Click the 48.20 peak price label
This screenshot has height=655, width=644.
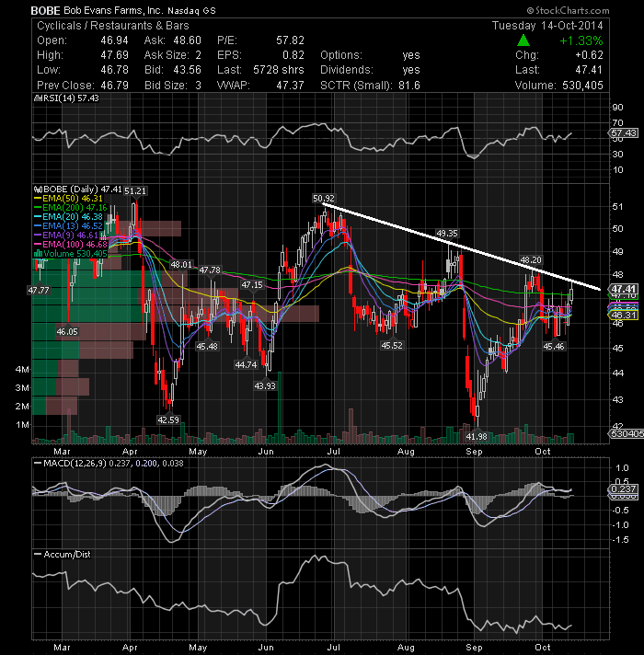531,259
